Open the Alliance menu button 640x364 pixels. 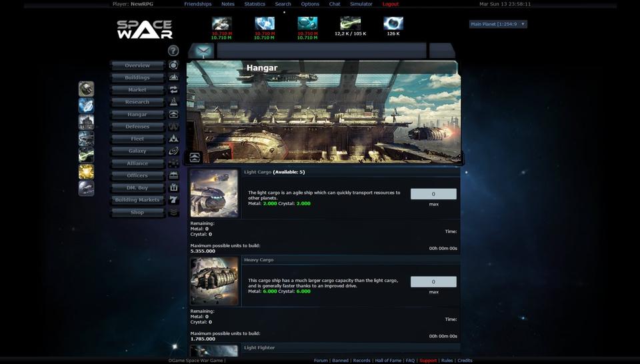click(137, 163)
